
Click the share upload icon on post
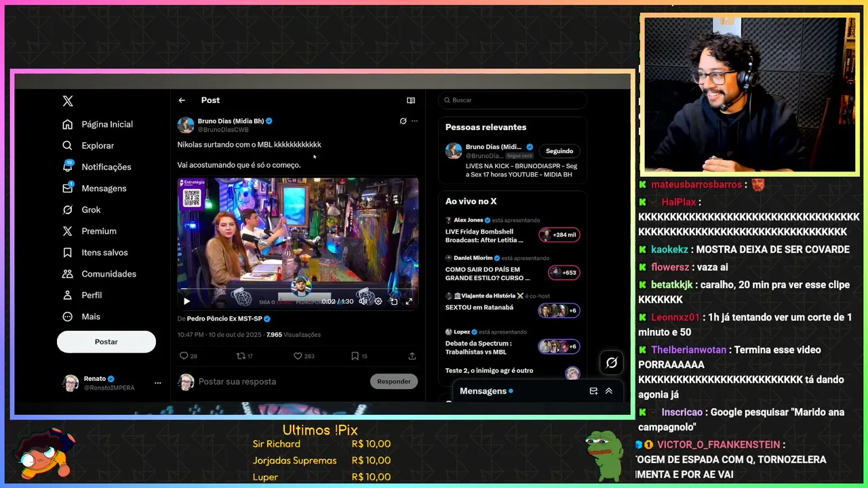coord(412,356)
